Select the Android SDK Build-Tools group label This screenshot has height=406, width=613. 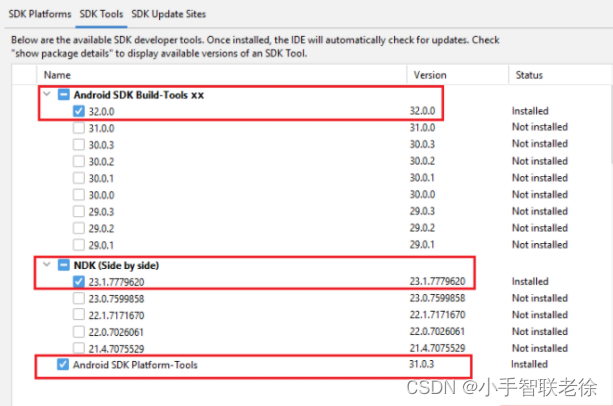tap(139, 95)
